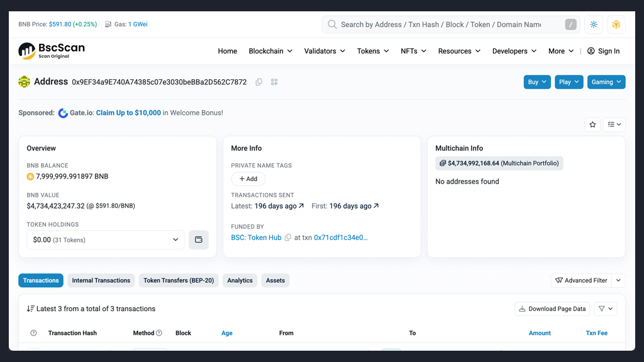Toggle the light theme sun icon

click(594, 25)
